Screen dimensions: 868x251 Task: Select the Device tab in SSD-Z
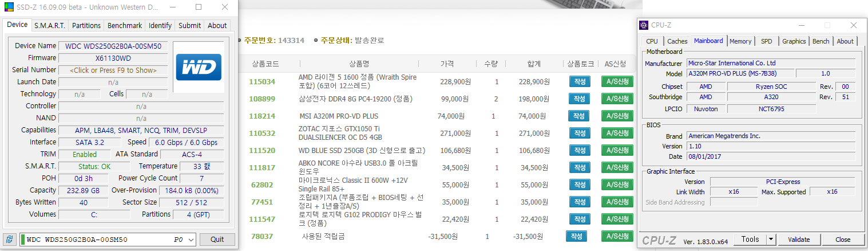coord(17,25)
